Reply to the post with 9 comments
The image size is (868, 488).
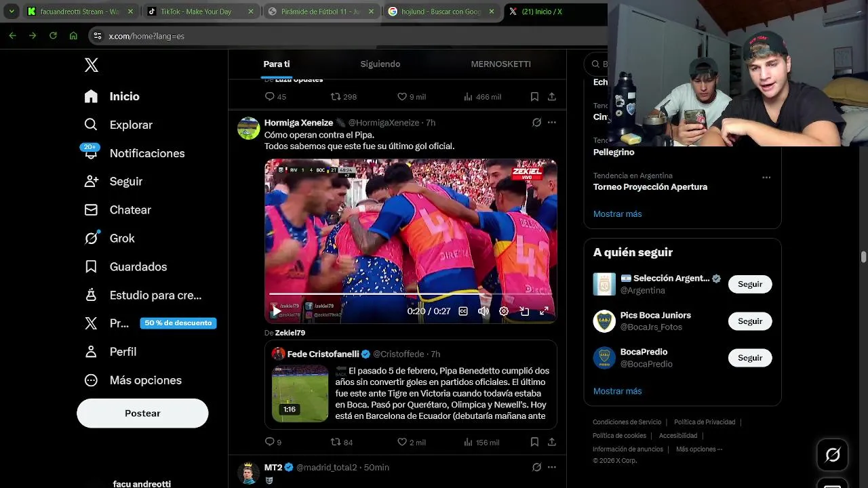coord(273,442)
